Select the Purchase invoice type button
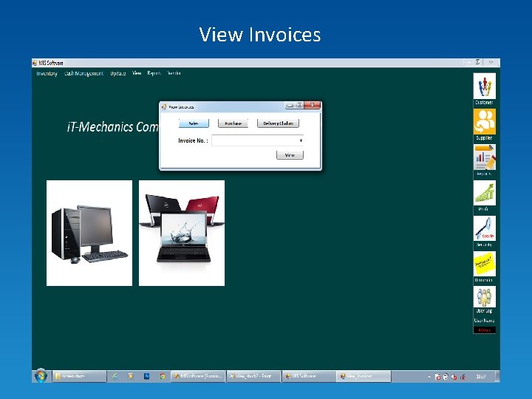The image size is (532, 399). coord(233,123)
